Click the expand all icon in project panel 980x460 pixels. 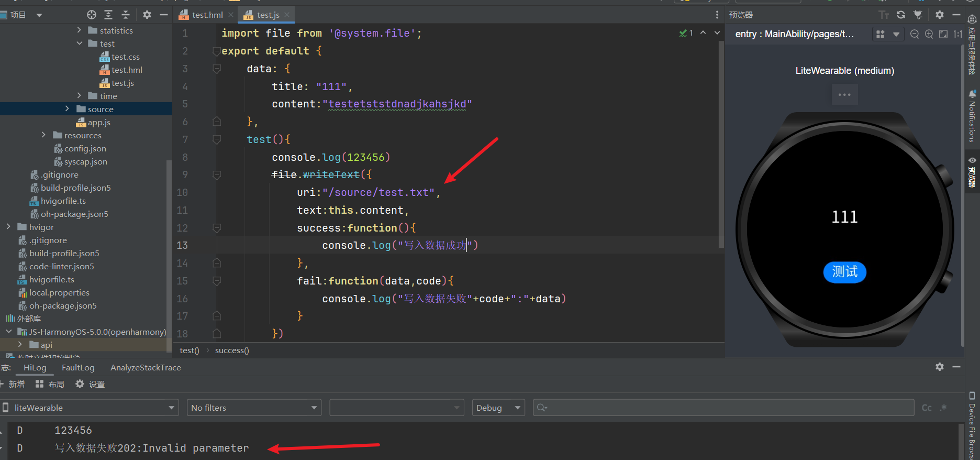click(108, 15)
